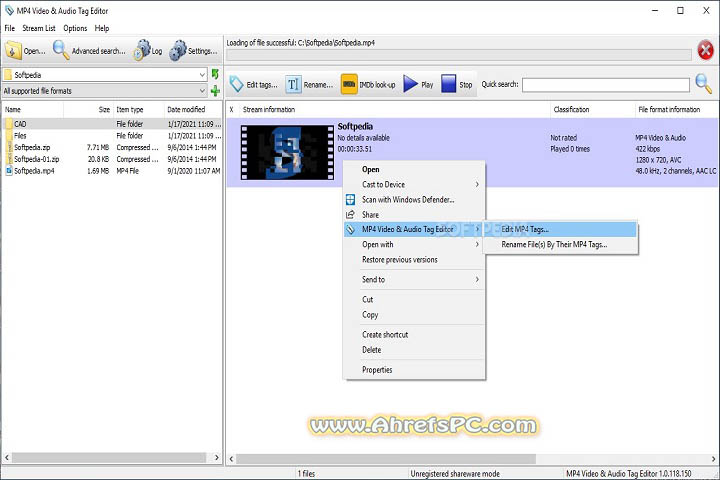
Task: Choose Restore previous versions
Action: coord(399,260)
